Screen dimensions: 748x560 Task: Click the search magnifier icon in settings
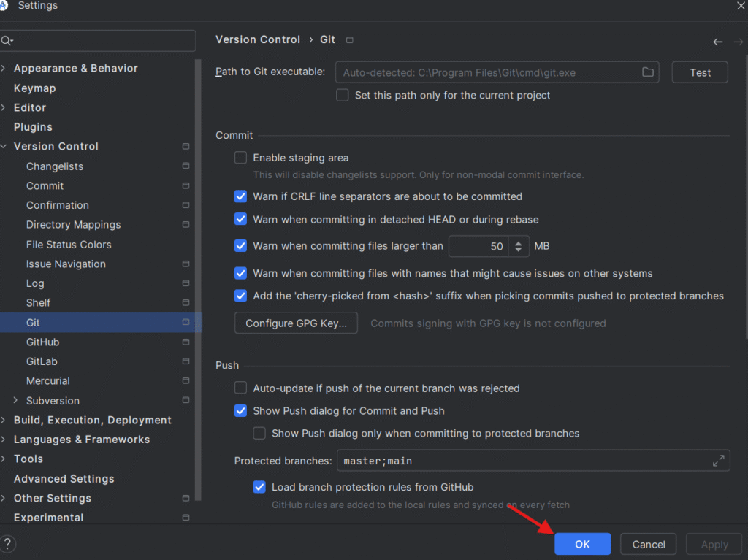click(x=7, y=41)
